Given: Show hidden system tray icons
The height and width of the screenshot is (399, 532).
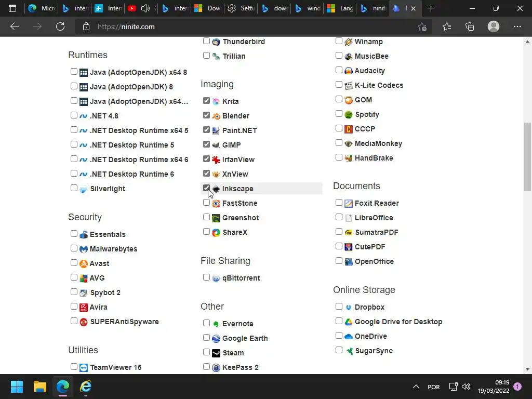Looking at the screenshot, I should click(x=416, y=387).
